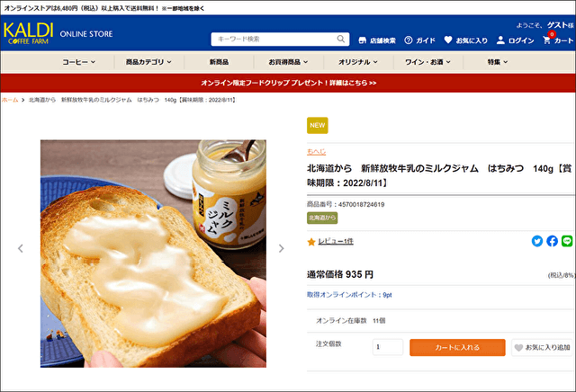Click the red online-limited promotion banner
Viewport: 576px width, 392px height.
pyautogui.click(x=288, y=83)
